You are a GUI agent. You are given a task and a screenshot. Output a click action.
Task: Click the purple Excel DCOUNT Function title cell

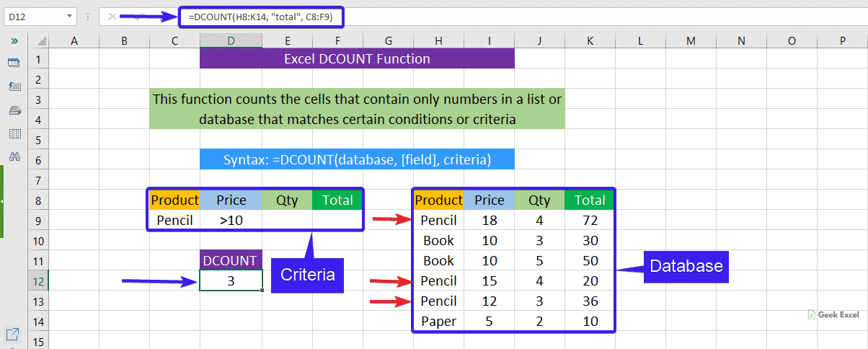tap(357, 59)
